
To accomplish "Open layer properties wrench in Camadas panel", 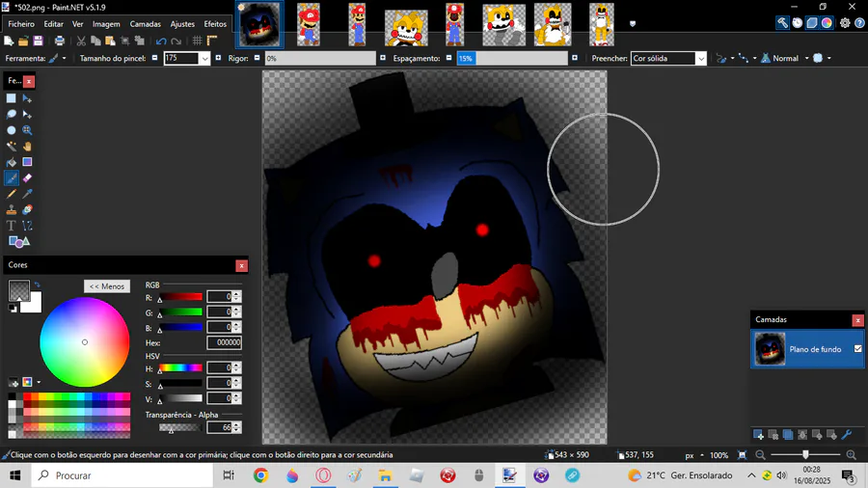I will click(x=847, y=435).
